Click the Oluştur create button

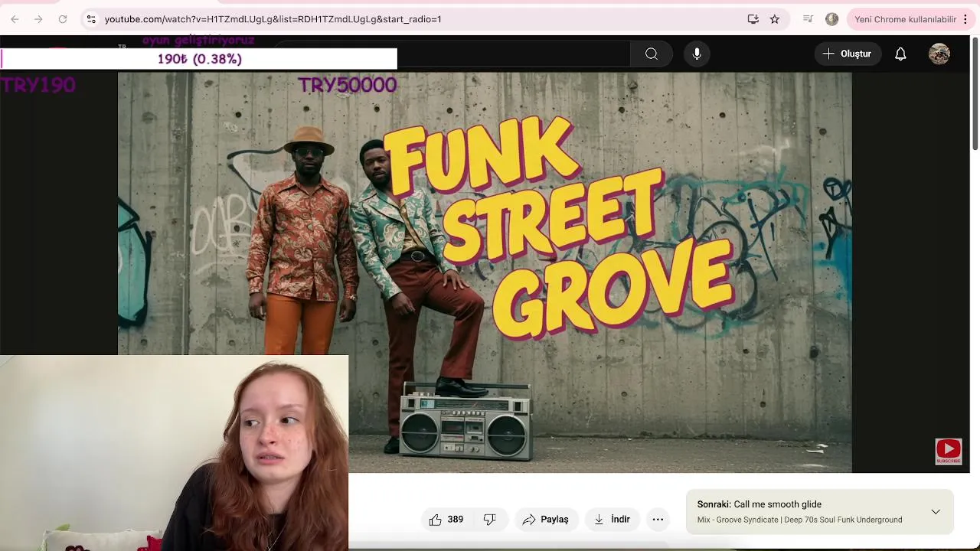pyautogui.click(x=847, y=54)
